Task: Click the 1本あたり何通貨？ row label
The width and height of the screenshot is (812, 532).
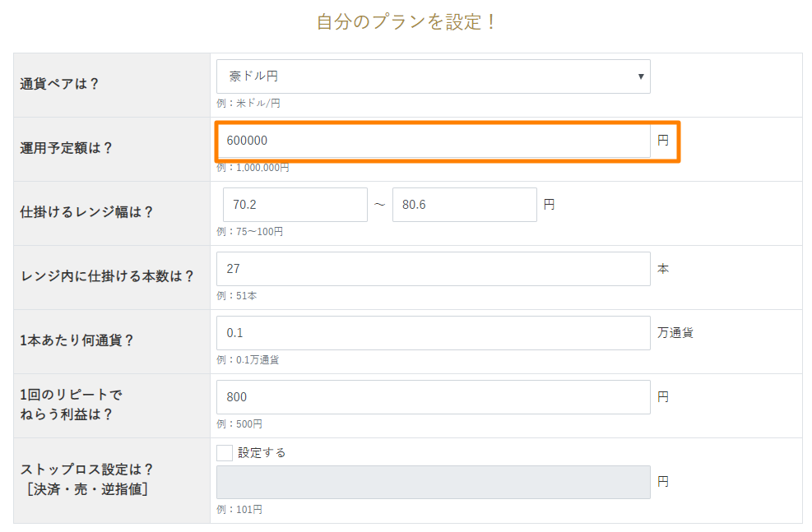Action: coord(77,340)
